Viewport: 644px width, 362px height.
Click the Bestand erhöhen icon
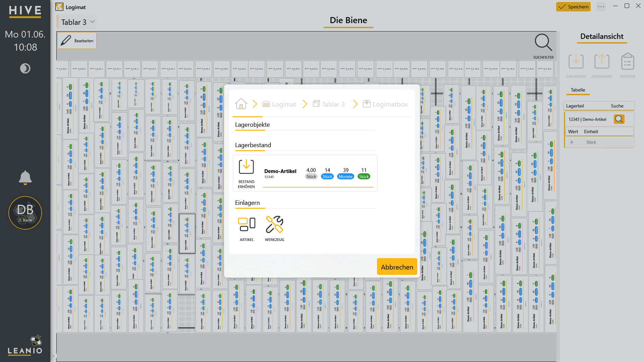tap(246, 167)
